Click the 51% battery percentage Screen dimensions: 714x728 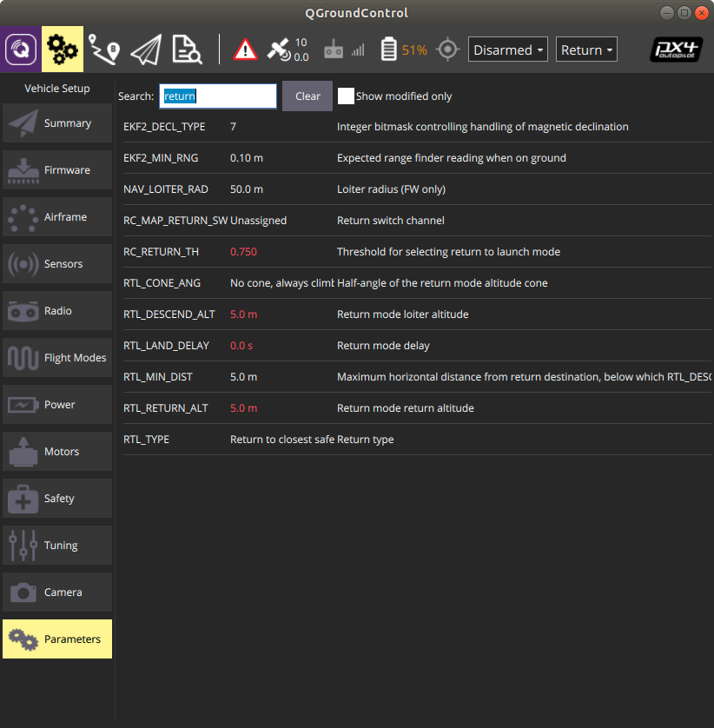click(414, 50)
